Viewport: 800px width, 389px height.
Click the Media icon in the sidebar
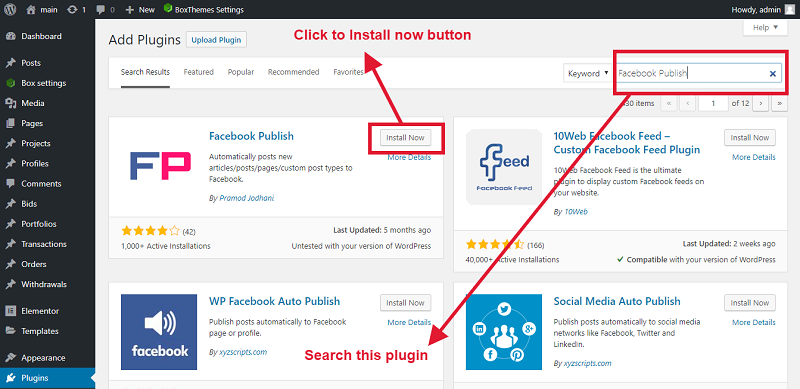pos(10,103)
